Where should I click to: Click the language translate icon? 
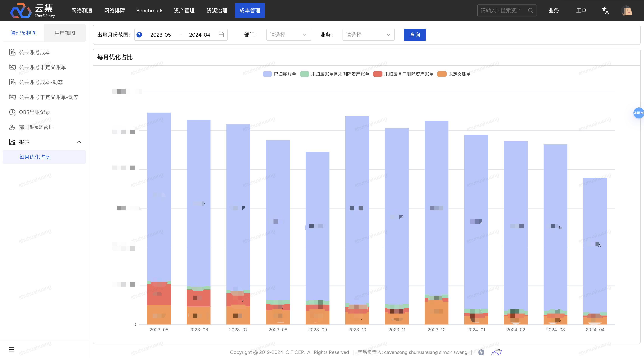[605, 10]
